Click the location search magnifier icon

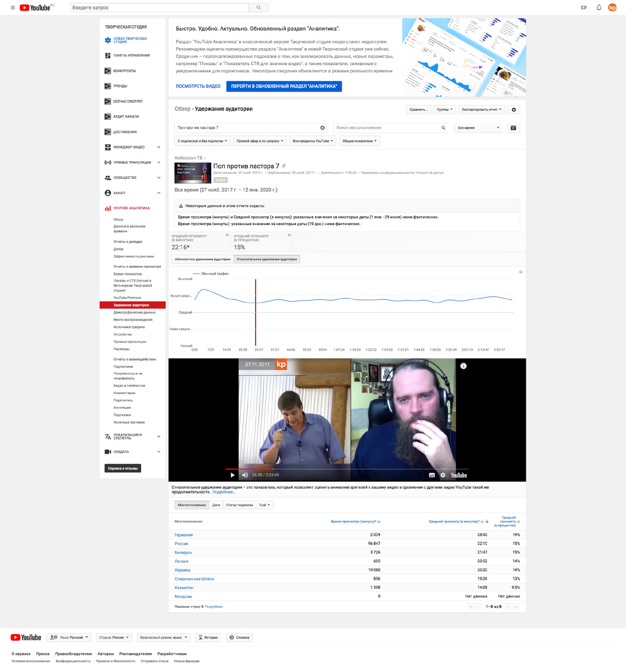443,128
